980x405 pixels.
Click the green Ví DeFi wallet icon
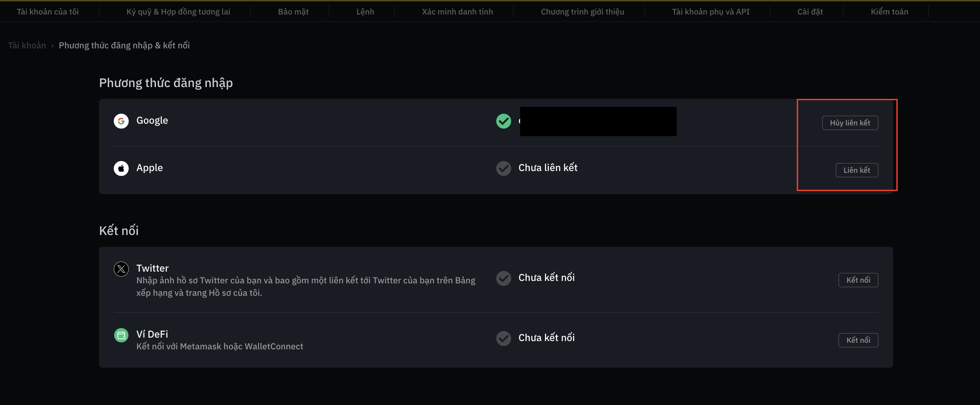pos(121,335)
